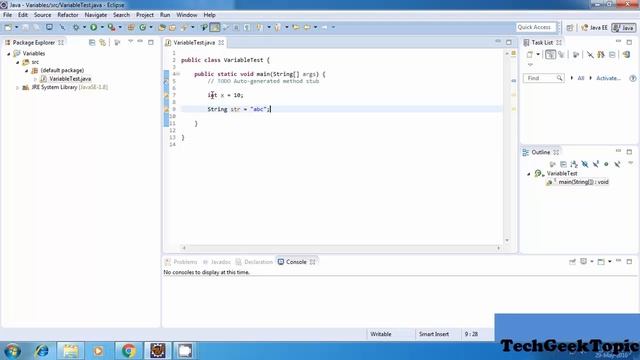The width and height of the screenshot is (640, 360).
Task: Click the Console pin console icon
Action: coord(572,262)
